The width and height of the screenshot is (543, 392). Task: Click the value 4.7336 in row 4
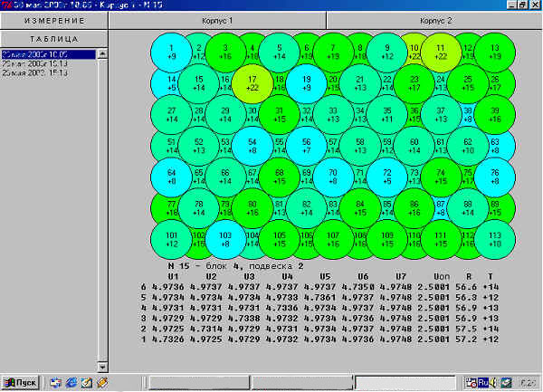(x=281, y=308)
